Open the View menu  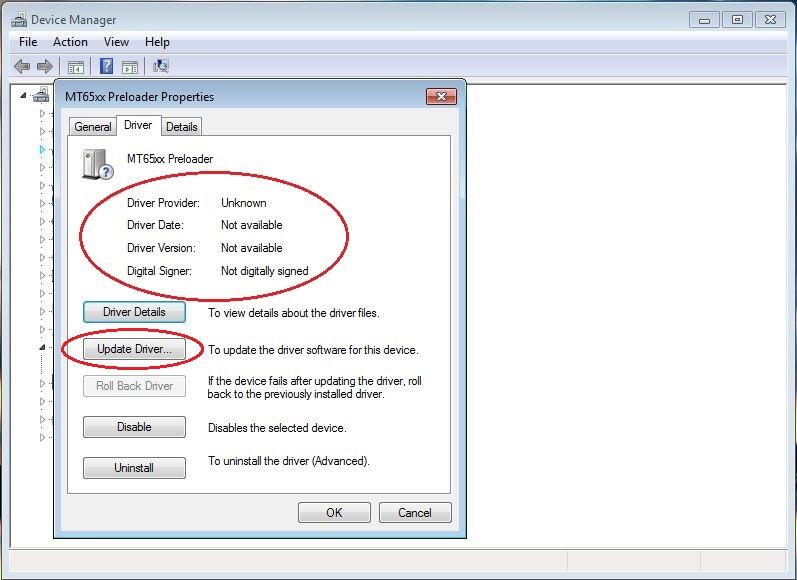(x=116, y=42)
